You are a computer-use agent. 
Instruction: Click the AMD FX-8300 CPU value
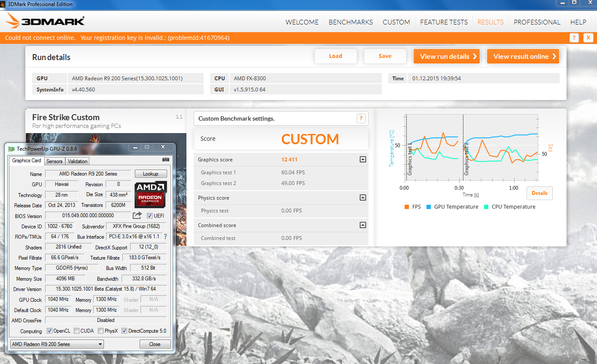[x=250, y=79]
